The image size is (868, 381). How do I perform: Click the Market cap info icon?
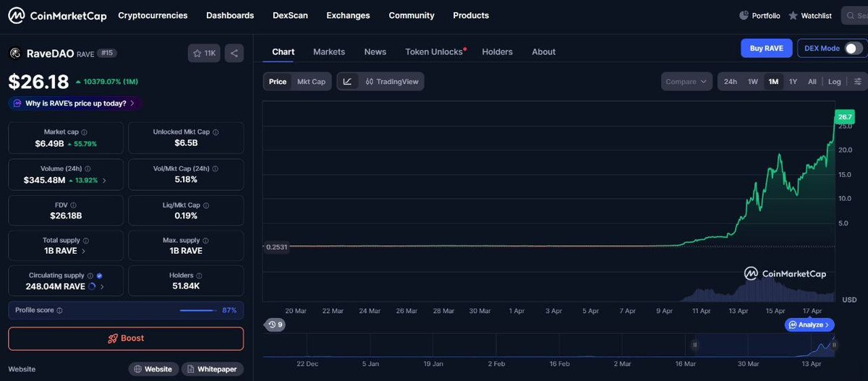(x=85, y=132)
